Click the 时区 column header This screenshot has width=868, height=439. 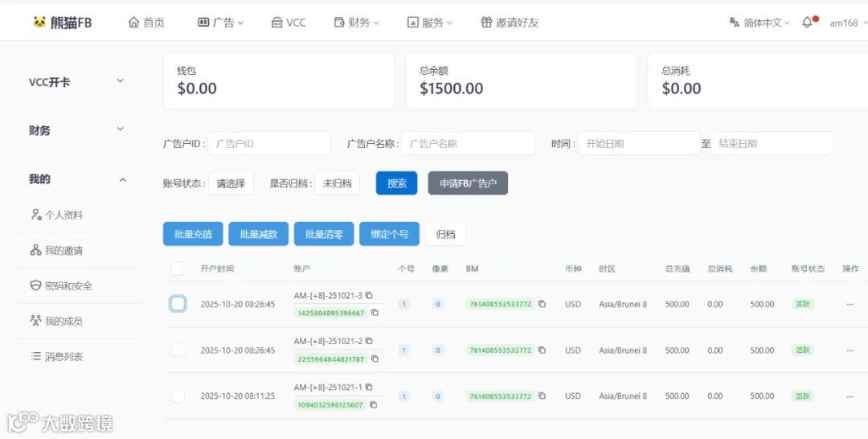[x=607, y=269]
